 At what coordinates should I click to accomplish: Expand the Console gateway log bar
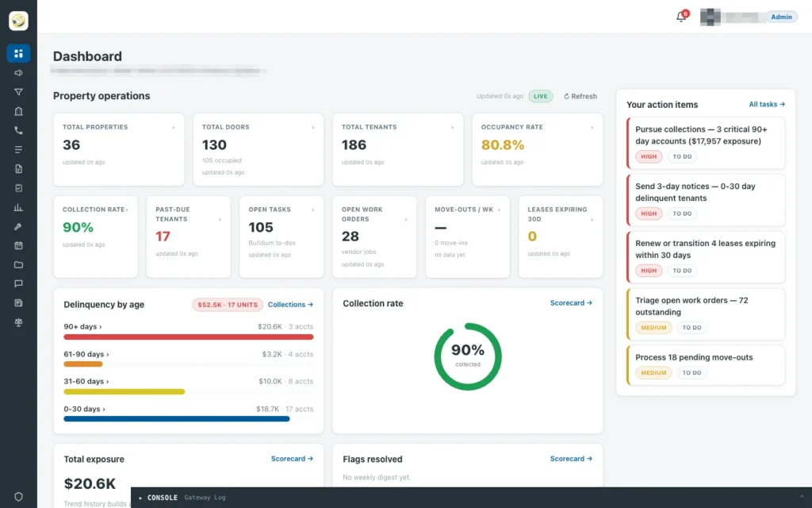click(471, 498)
